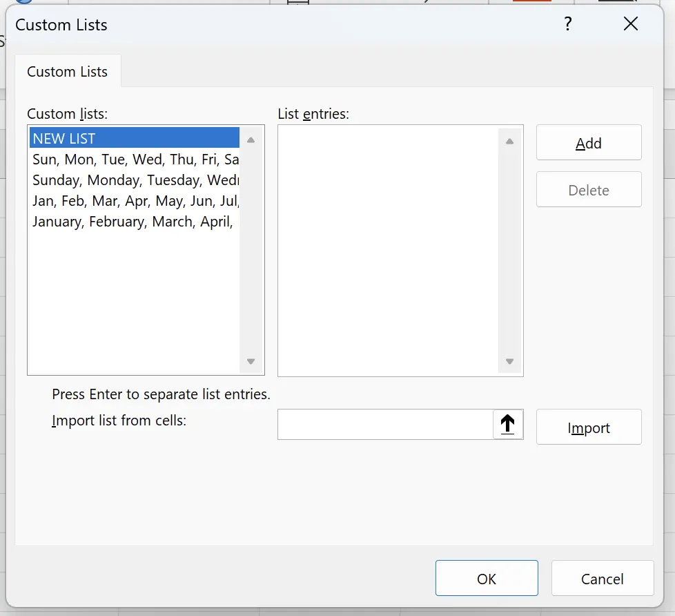Dismiss the dialog with Cancel
The height and width of the screenshot is (616, 675).
coord(602,578)
